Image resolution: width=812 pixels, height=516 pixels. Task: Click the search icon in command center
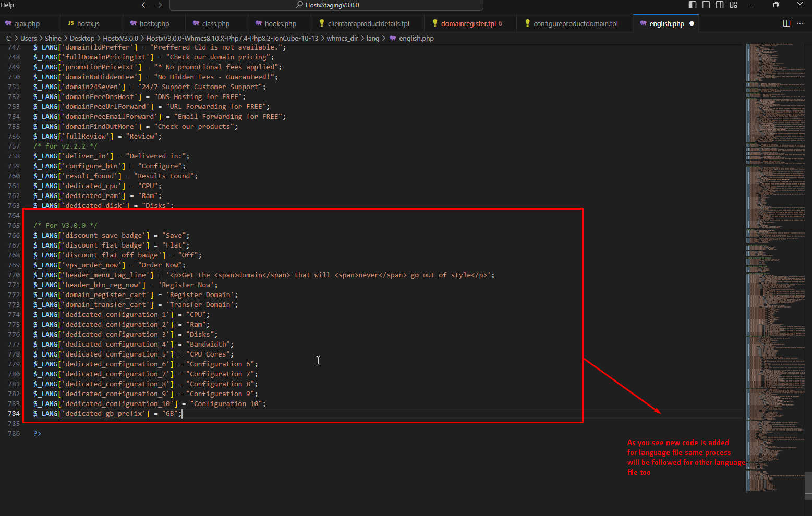[x=299, y=5]
